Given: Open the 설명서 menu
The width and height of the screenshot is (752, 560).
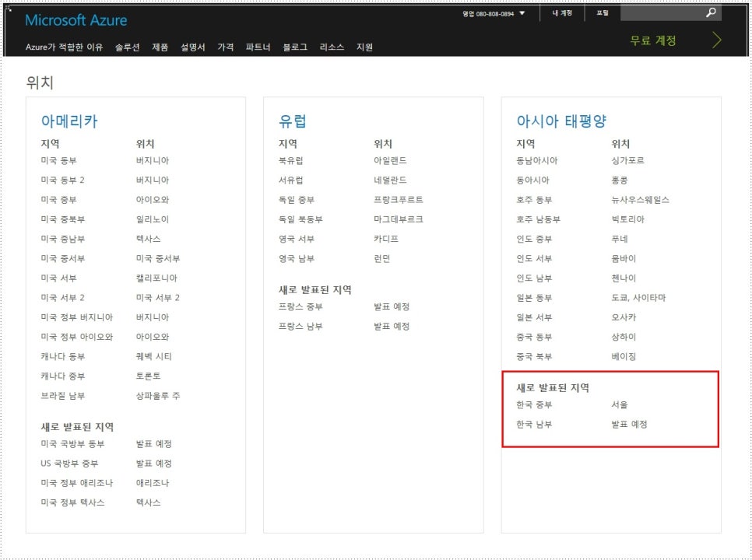Looking at the screenshot, I should click(193, 47).
